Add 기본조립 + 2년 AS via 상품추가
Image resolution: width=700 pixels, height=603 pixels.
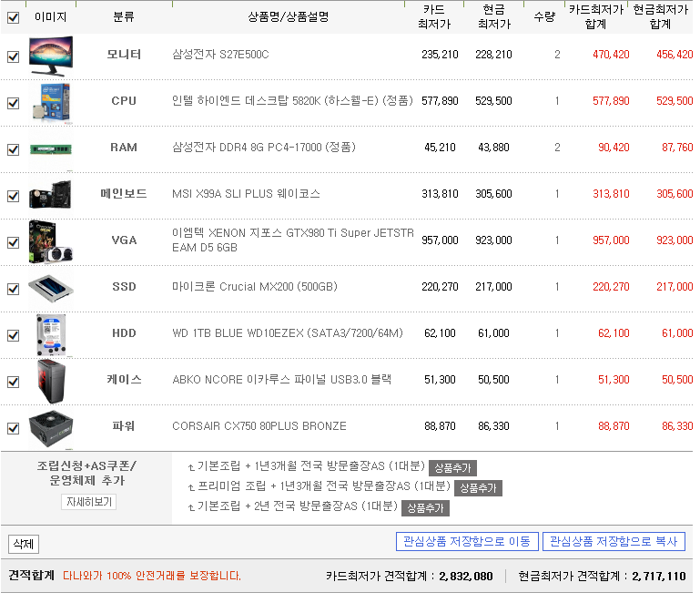click(x=425, y=508)
